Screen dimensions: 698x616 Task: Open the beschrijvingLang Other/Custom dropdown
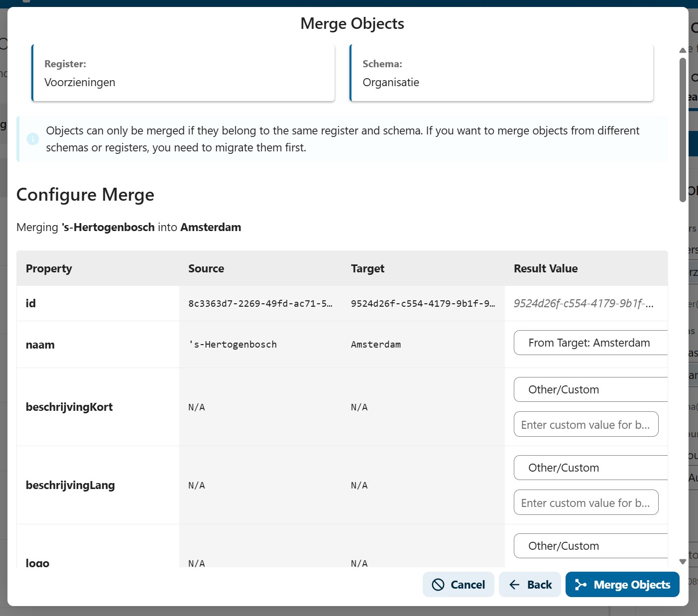point(590,468)
